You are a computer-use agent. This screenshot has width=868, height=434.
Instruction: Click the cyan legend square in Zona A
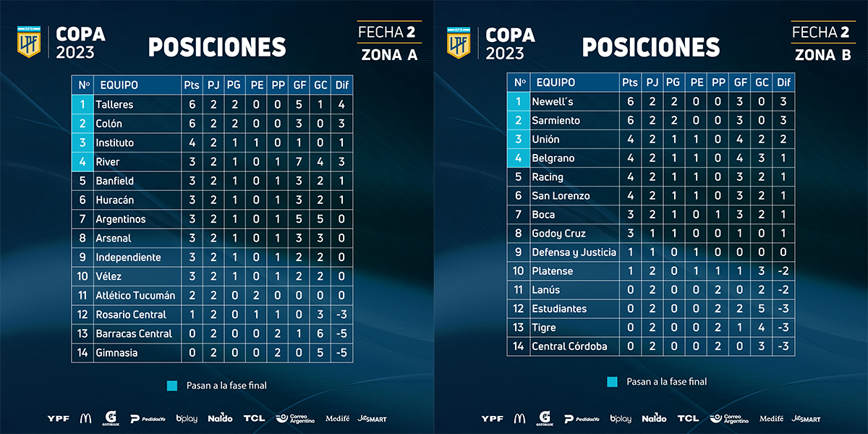(x=171, y=386)
